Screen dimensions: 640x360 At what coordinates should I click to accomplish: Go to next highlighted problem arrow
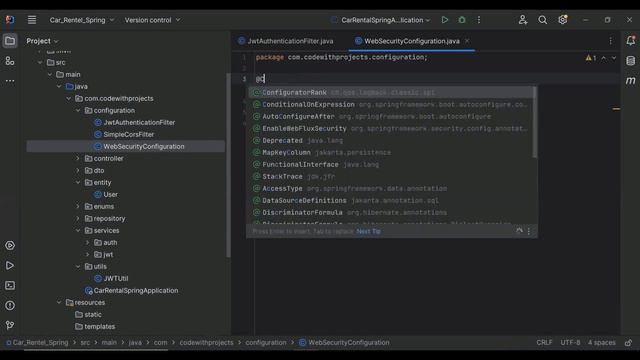coord(614,58)
